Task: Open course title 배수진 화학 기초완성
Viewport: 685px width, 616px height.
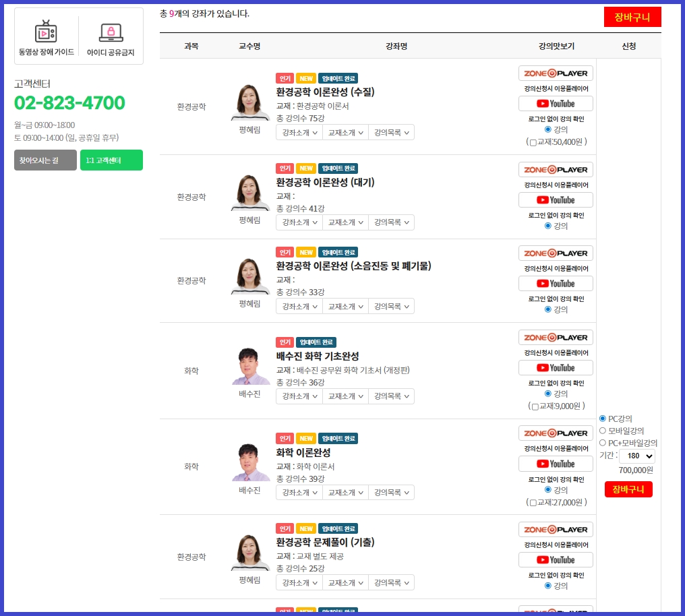Action: pyautogui.click(x=318, y=357)
